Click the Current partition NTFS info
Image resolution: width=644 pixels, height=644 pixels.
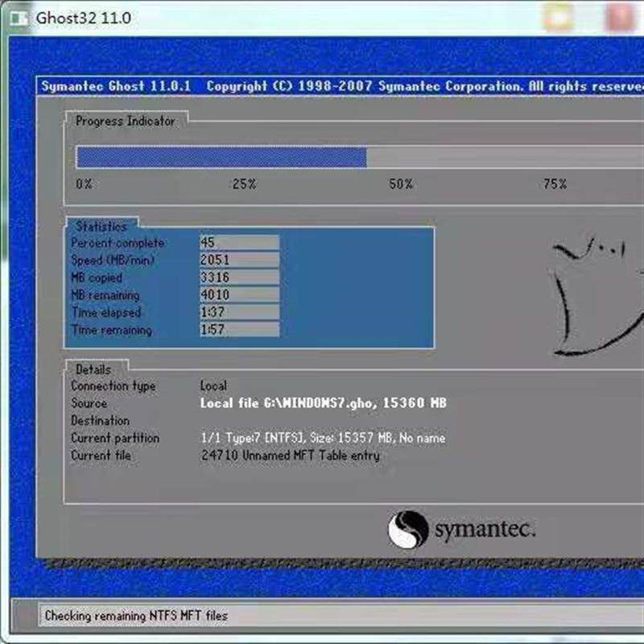pos(324,438)
